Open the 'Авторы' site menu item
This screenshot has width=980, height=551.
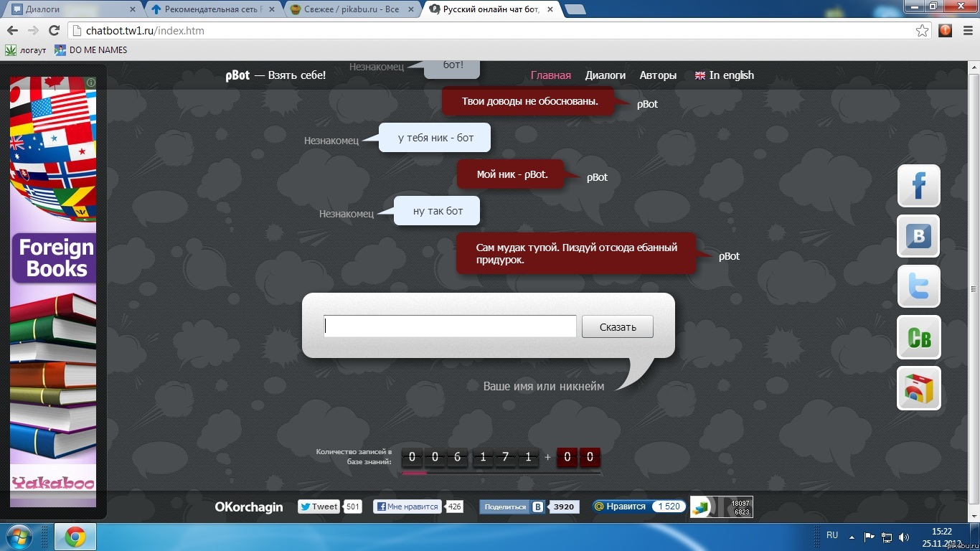pos(658,75)
